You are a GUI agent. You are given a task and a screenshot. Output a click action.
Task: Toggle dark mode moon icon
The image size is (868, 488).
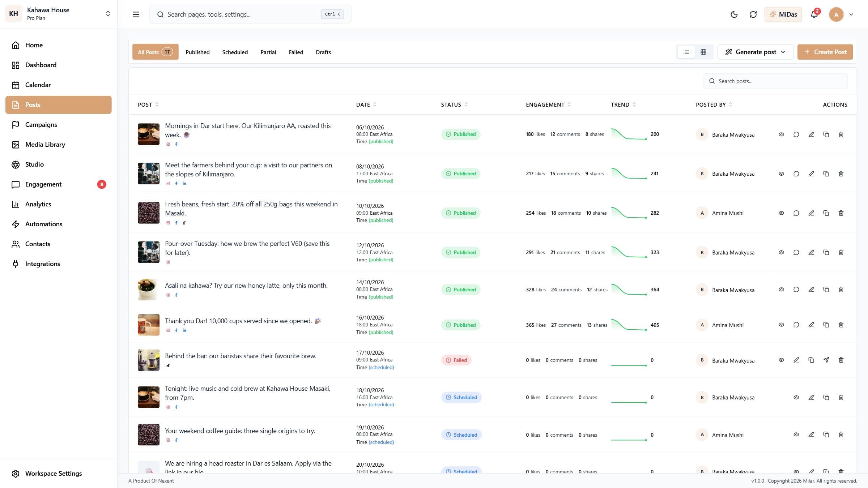[x=734, y=14]
